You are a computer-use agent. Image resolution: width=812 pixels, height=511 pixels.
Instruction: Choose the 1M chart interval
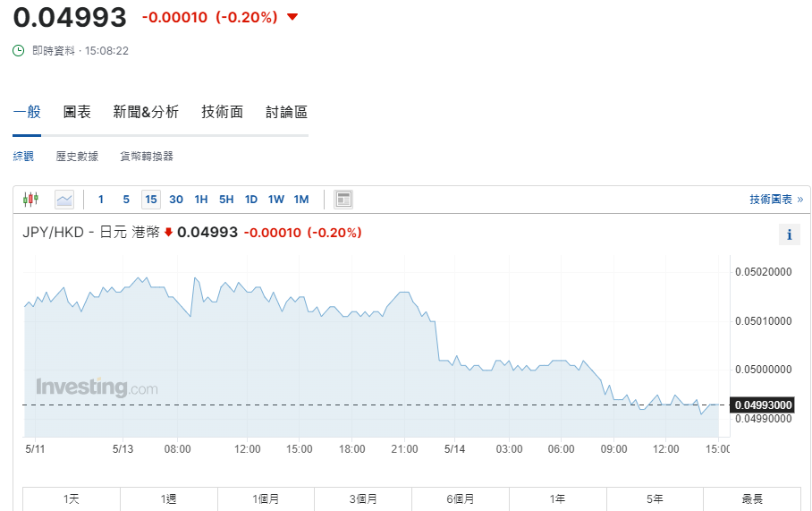click(x=301, y=200)
